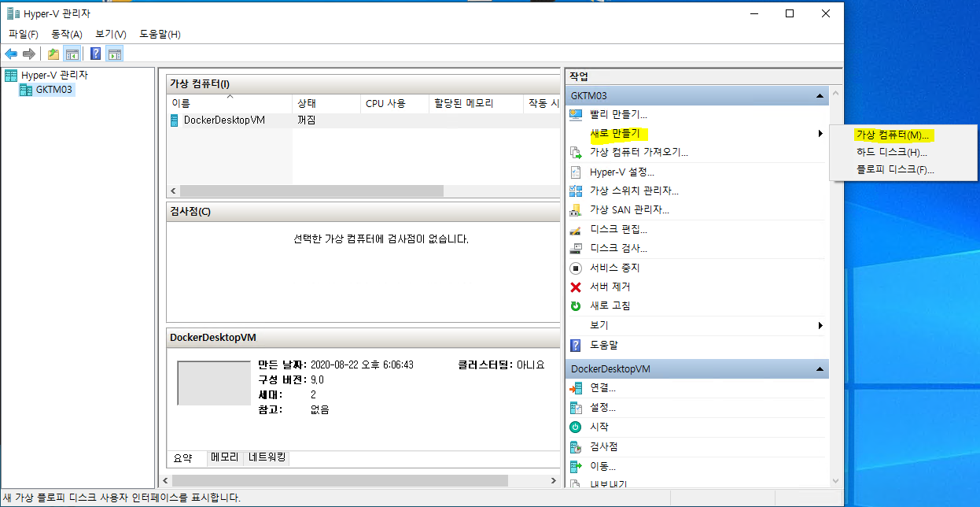Open the 동작(A) menu

pos(67,34)
